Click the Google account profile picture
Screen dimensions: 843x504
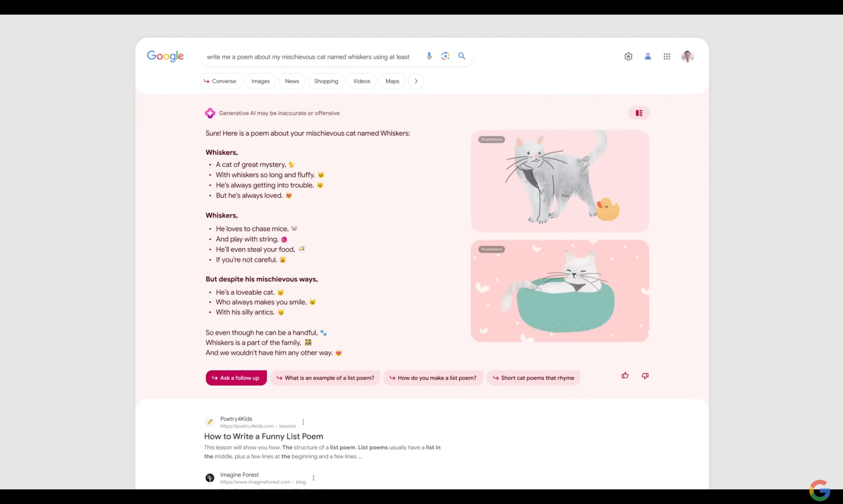(687, 56)
